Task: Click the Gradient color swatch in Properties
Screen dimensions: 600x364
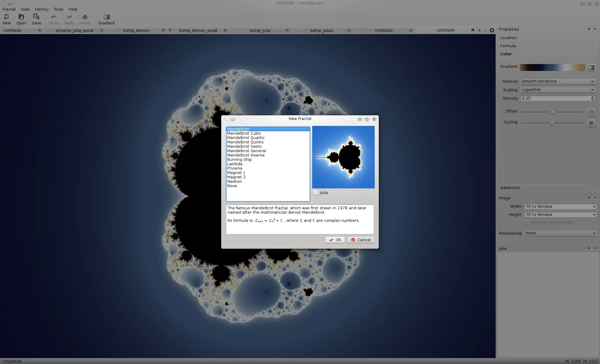Action: tap(553, 67)
